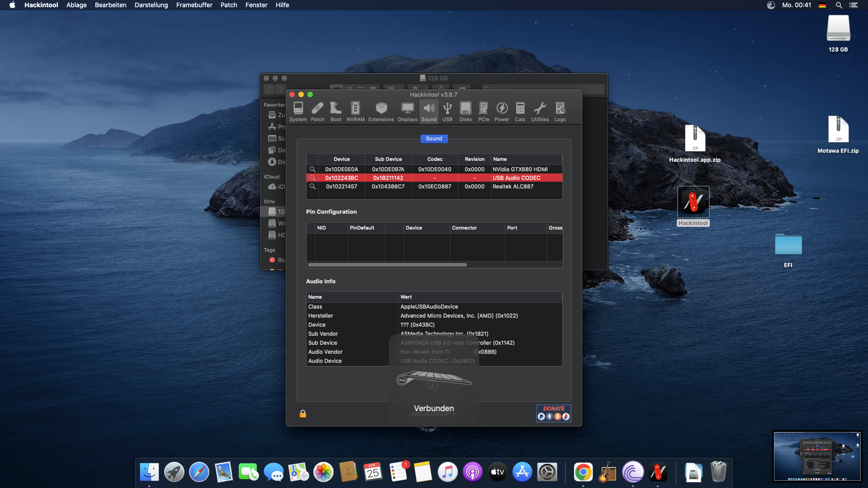Click magnifier icon for NVidia GTX680 HDMI row

point(312,169)
